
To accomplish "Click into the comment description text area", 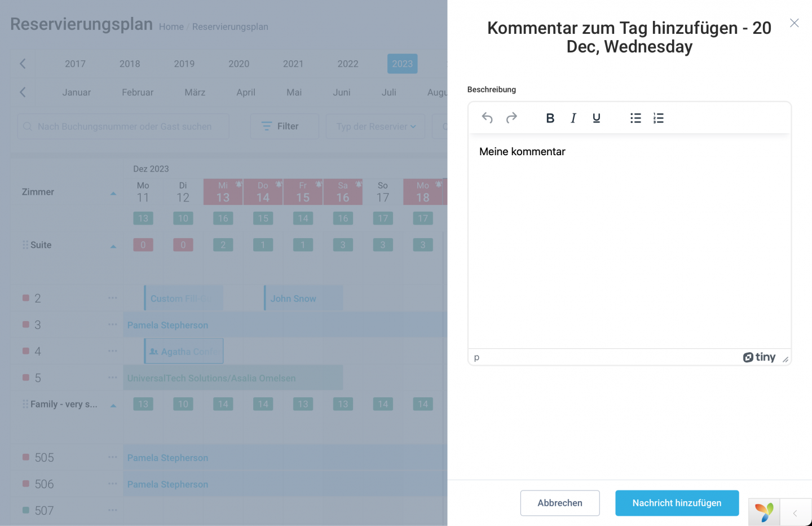I will coord(629,242).
